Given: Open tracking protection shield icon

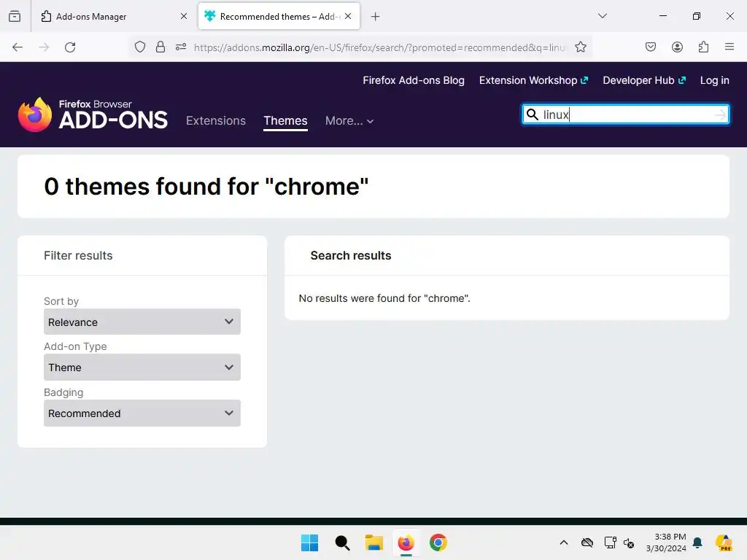Looking at the screenshot, I should tap(139, 47).
